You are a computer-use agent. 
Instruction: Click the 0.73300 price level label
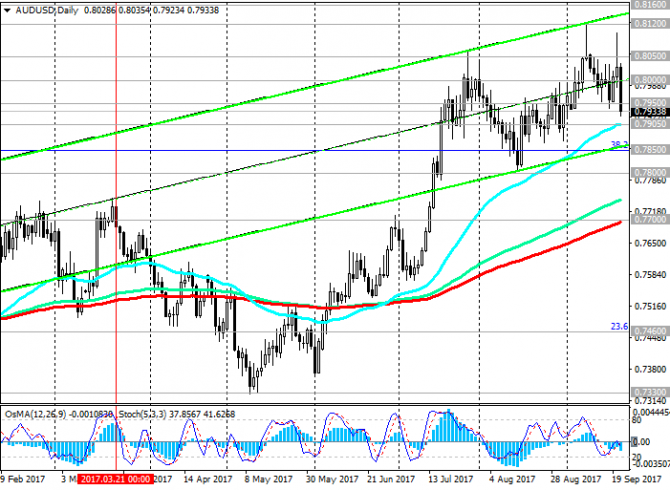650,392
